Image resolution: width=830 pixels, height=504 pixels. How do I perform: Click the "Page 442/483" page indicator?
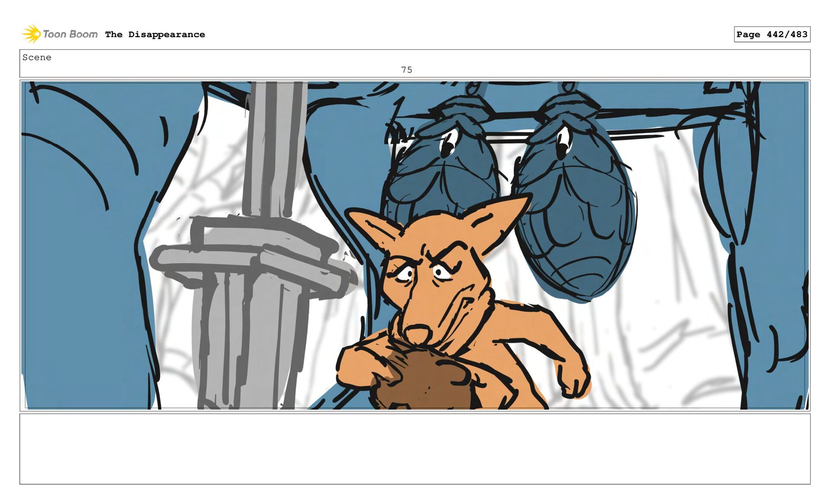772,34
